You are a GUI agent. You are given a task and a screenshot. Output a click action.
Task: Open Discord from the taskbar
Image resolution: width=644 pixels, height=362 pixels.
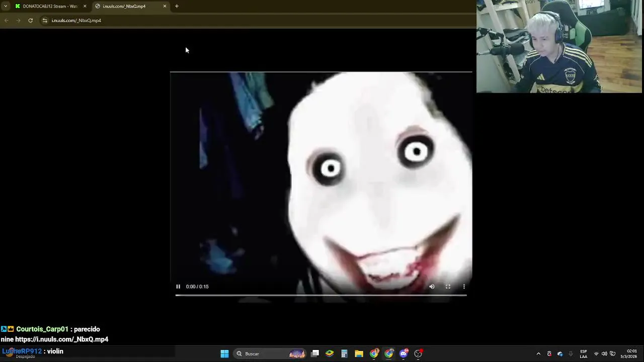coord(404,354)
